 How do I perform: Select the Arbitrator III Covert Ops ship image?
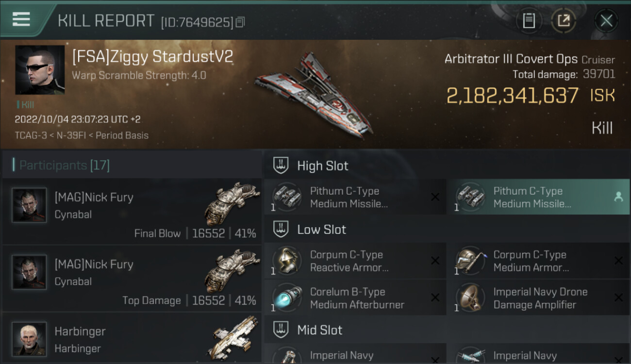click(313, 95)
